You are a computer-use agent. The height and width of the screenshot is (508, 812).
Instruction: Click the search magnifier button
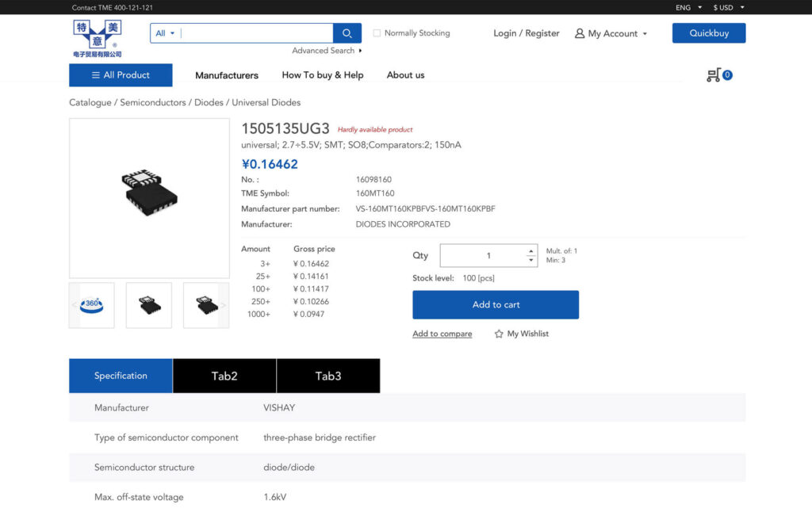pyautogui.click(x=347, y=33)
